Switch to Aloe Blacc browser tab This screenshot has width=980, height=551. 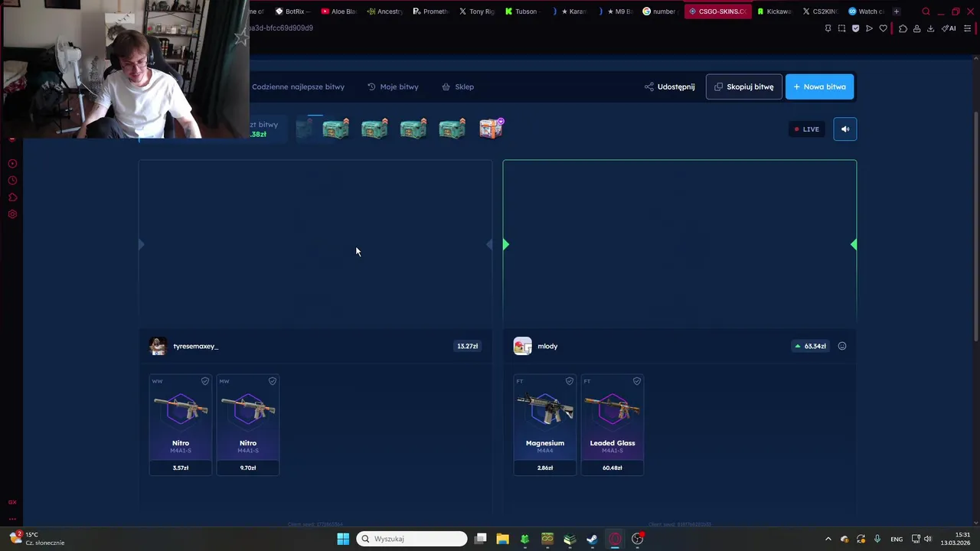tap(338, 11)
